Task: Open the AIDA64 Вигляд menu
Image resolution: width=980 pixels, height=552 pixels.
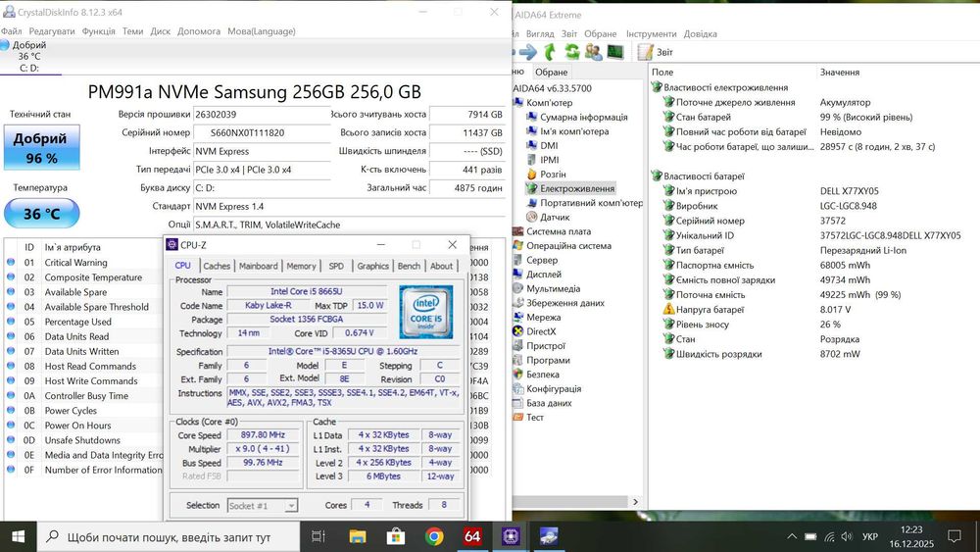Action: coord(539,33)
